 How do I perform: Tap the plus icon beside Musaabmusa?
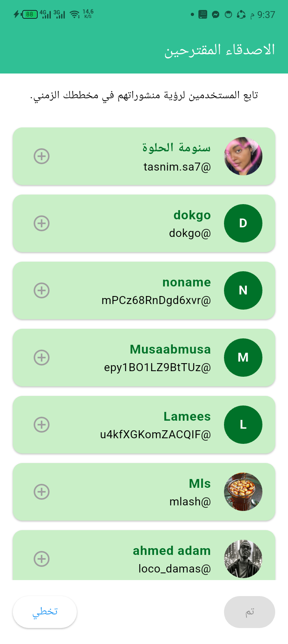pyautogui.click(x=42, y=358)
